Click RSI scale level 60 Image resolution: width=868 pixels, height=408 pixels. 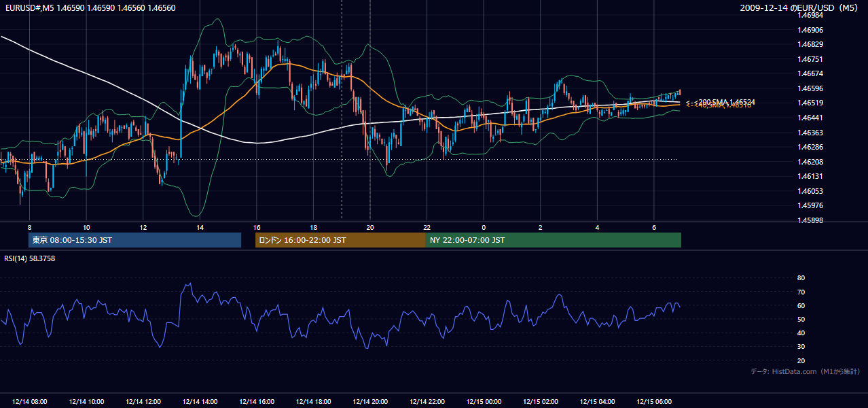point(801,305)
